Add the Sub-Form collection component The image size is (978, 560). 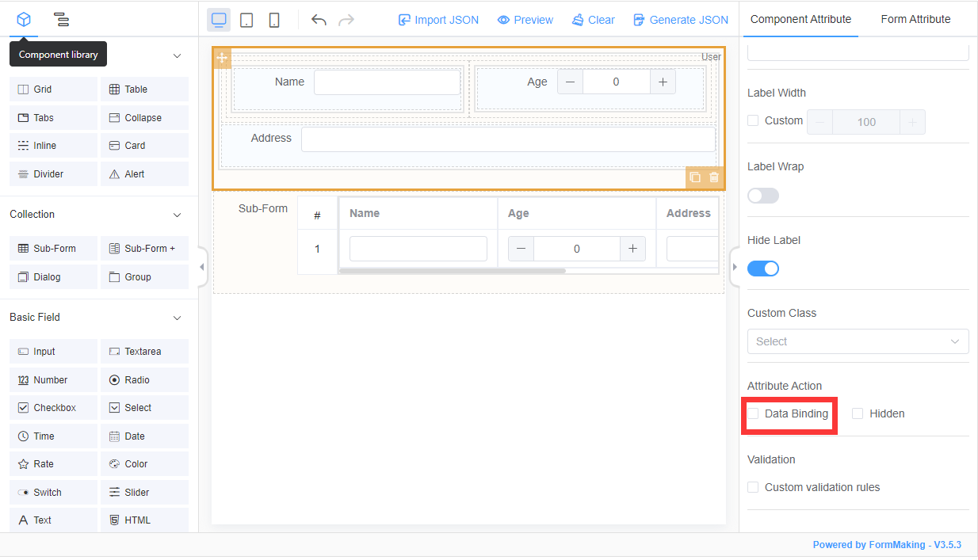[x=53, y=248]
